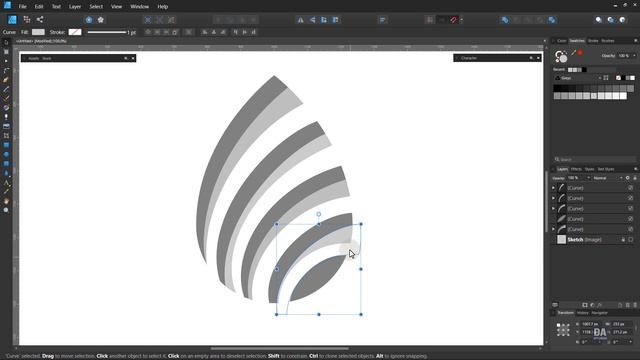Toggle visibility of first (Curve) layer

631,188
